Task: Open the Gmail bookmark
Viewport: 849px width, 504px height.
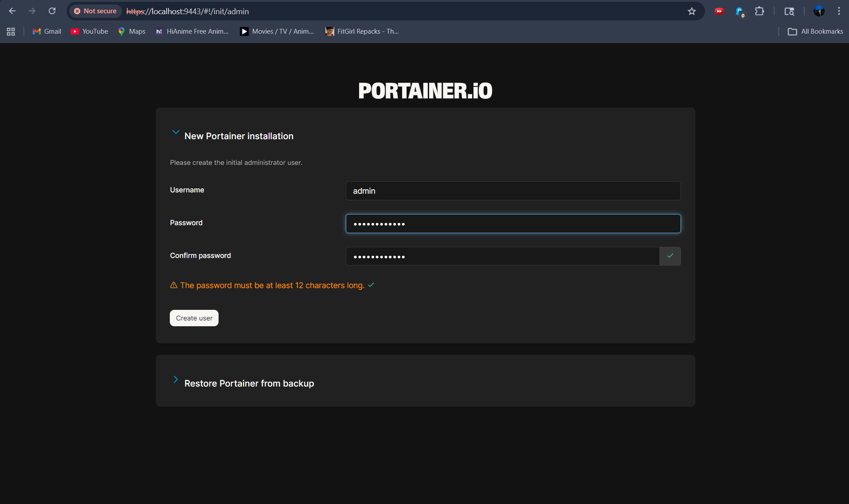Action: (x=46, y=31)
